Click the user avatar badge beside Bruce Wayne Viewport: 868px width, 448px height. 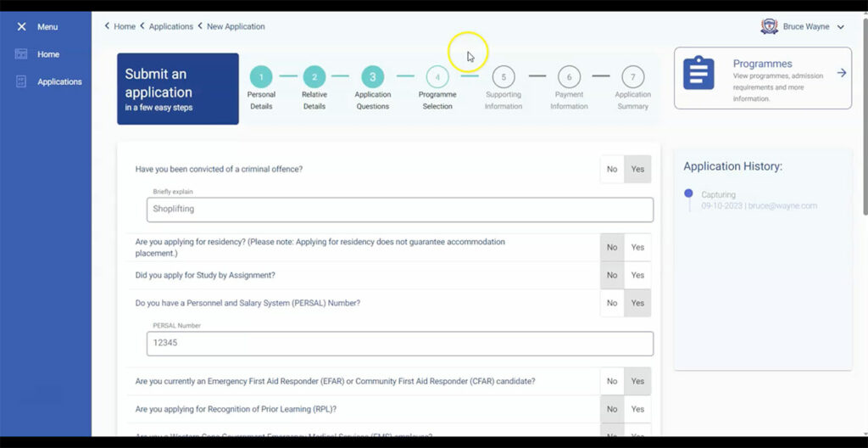pos(769,27)
